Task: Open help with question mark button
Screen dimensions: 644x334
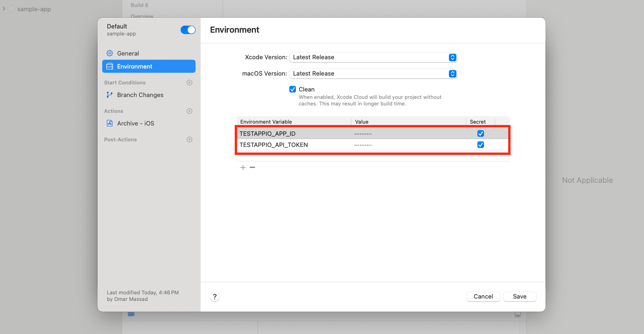Action: [215, 297]
